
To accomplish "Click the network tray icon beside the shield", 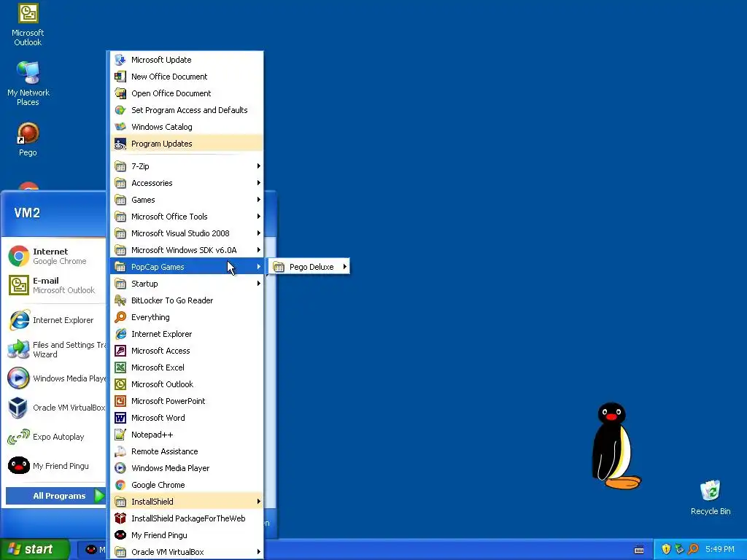I will (679, 549).
